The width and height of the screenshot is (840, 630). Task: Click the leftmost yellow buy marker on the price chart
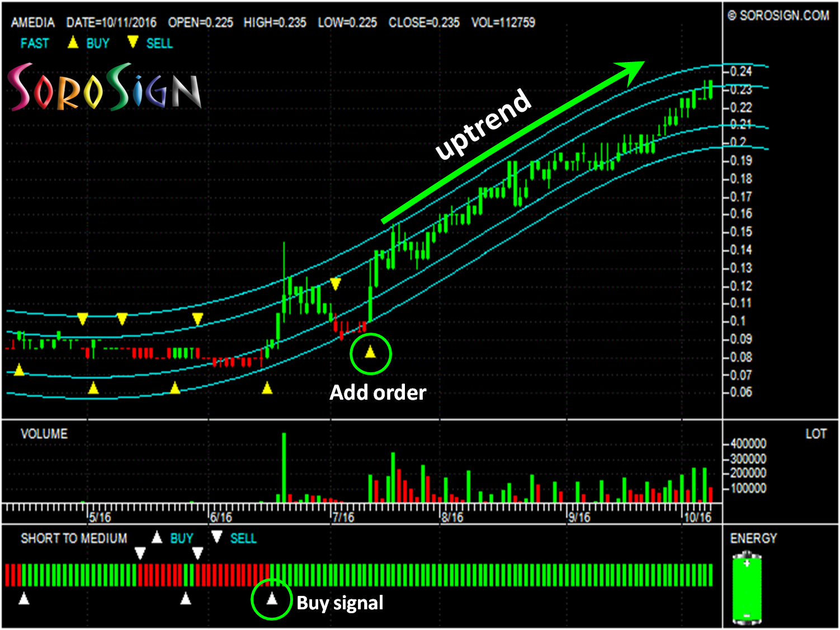pyautogui.click(x=19, y=370)
